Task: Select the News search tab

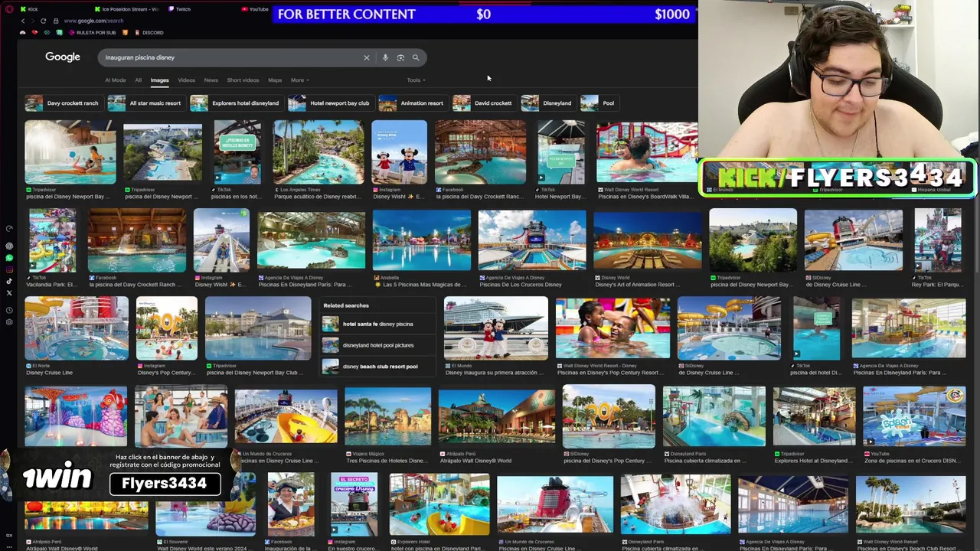Action: coord(211,80)
